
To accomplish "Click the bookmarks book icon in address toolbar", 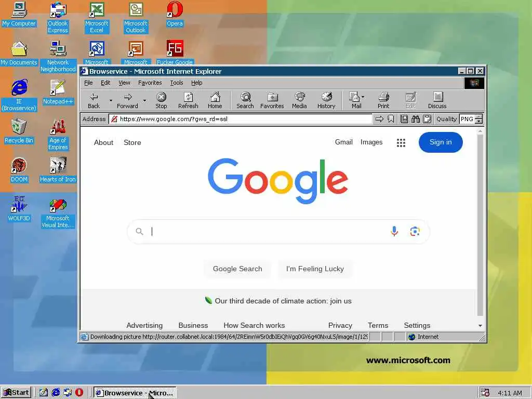I will [x=404, y=119].
